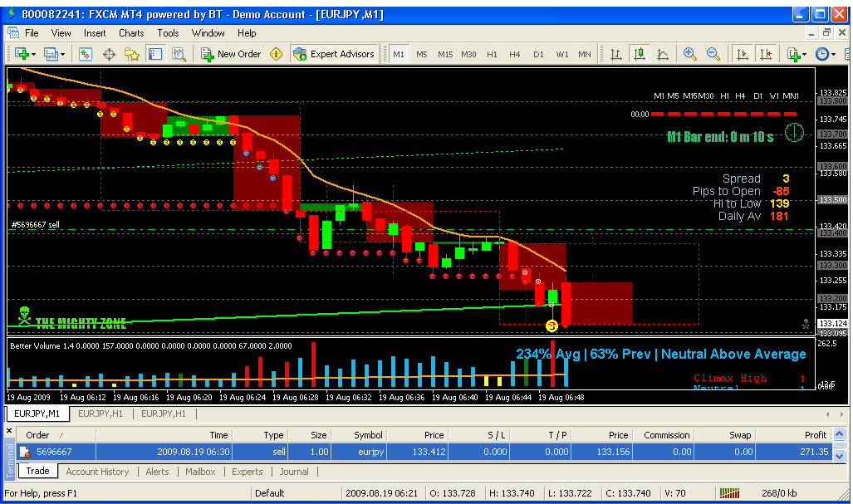Open the Profiles icon in toolbar
The height and width of the screenshot is (504, 853).
51,54
